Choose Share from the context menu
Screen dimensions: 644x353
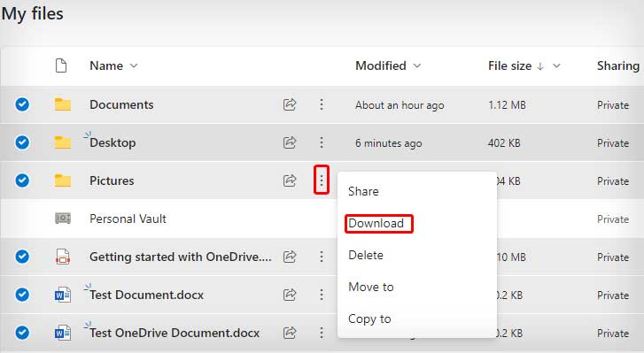pos(363,191)
